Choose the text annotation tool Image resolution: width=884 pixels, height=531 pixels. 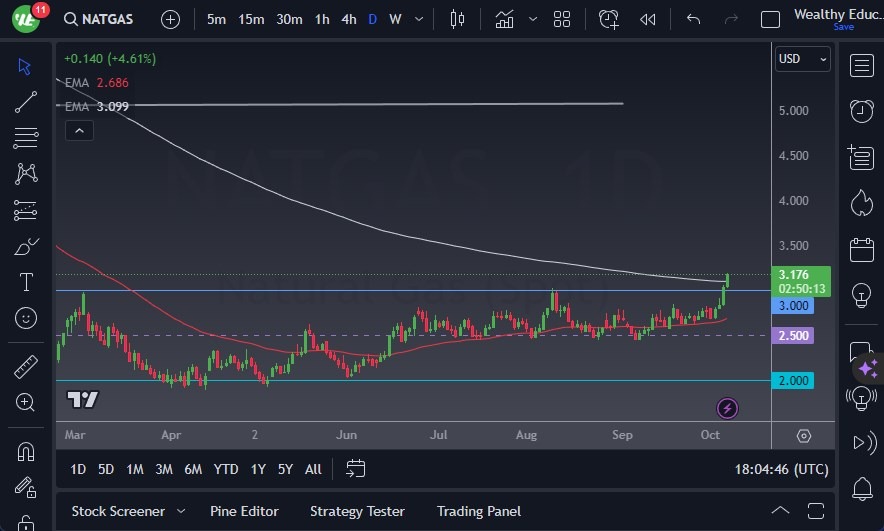[x=26, y=282]
